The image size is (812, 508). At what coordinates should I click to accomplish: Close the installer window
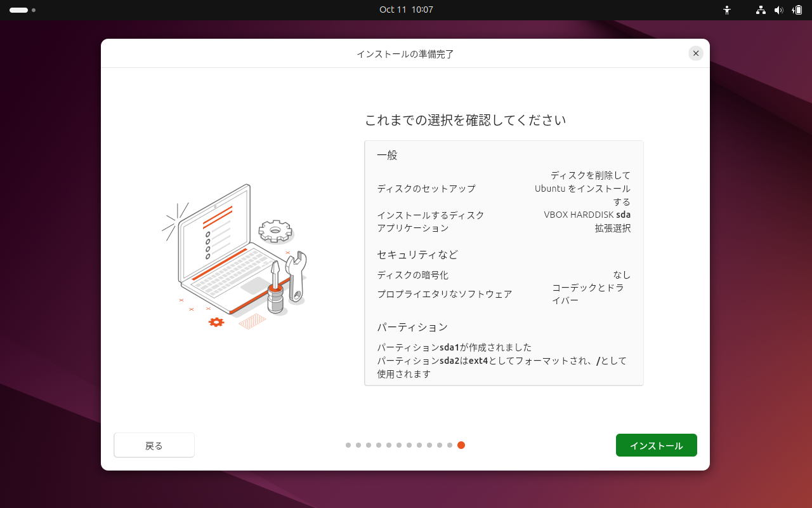pos(696,53)
